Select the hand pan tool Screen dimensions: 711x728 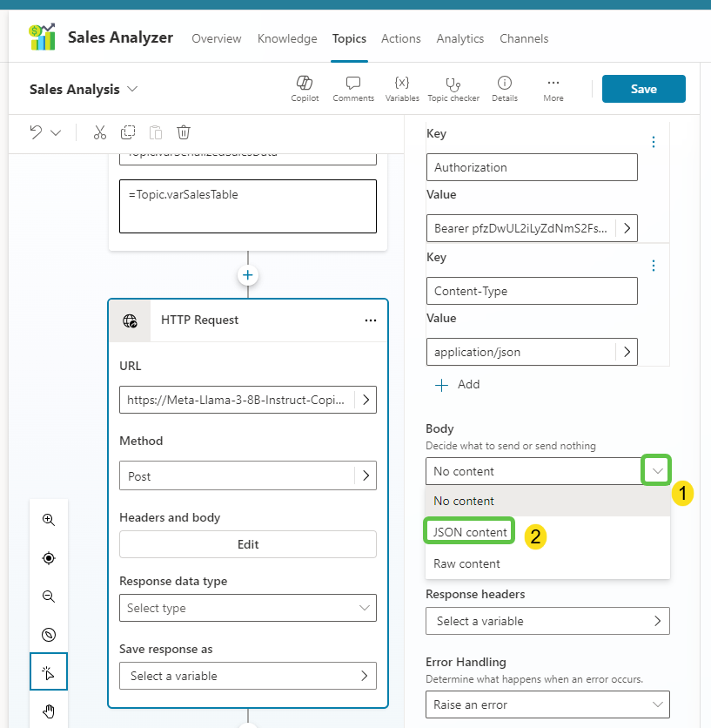click(x=49, y=711)
